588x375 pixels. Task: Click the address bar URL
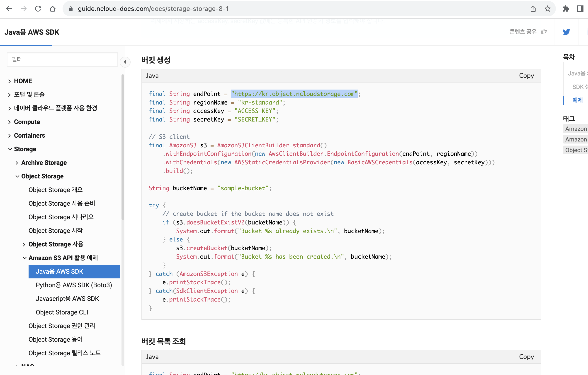click(x=153, y=9)
